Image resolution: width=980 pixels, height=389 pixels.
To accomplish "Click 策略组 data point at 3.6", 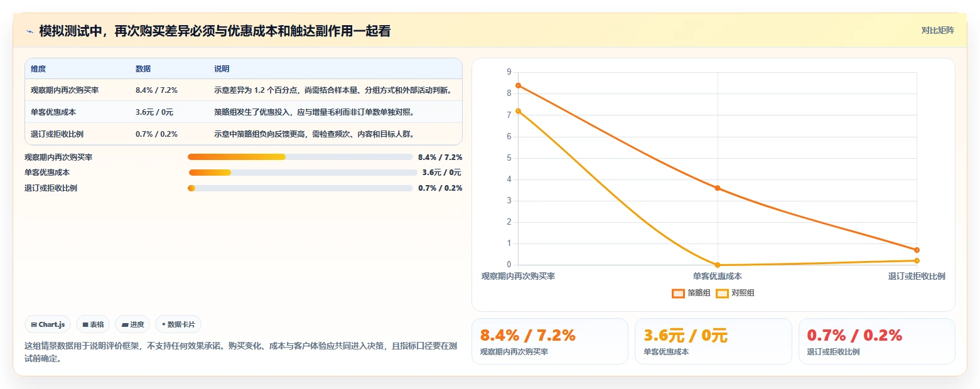I will pyautogui.click(x=718, y=188).
